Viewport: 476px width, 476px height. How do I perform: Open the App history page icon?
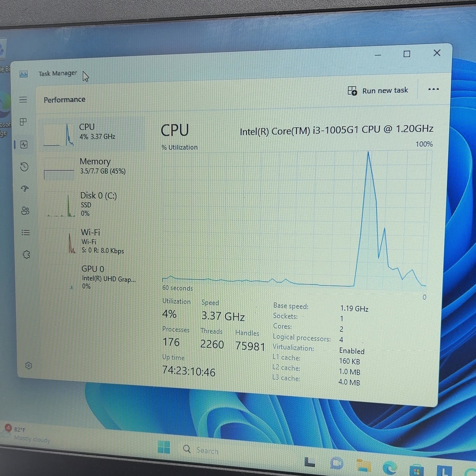pyautogui.click(x=24, y=167)
